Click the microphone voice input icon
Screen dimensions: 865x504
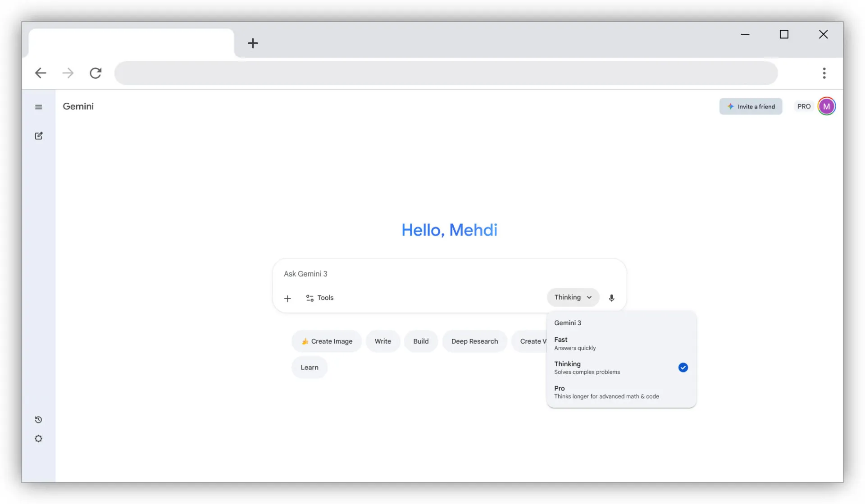point(611,298)
